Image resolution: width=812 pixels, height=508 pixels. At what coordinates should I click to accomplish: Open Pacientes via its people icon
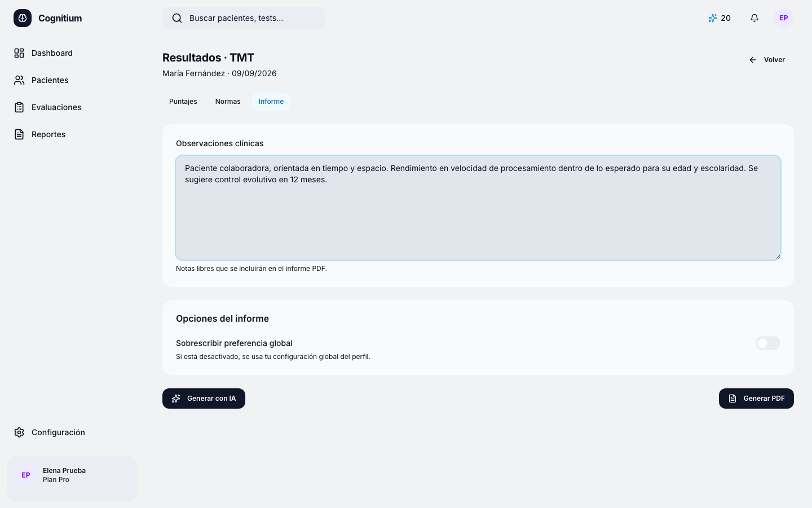(x=19, y=80)
